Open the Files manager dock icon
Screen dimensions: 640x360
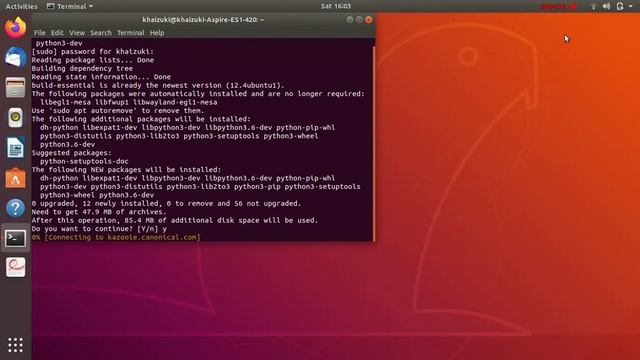click(16, 87)
